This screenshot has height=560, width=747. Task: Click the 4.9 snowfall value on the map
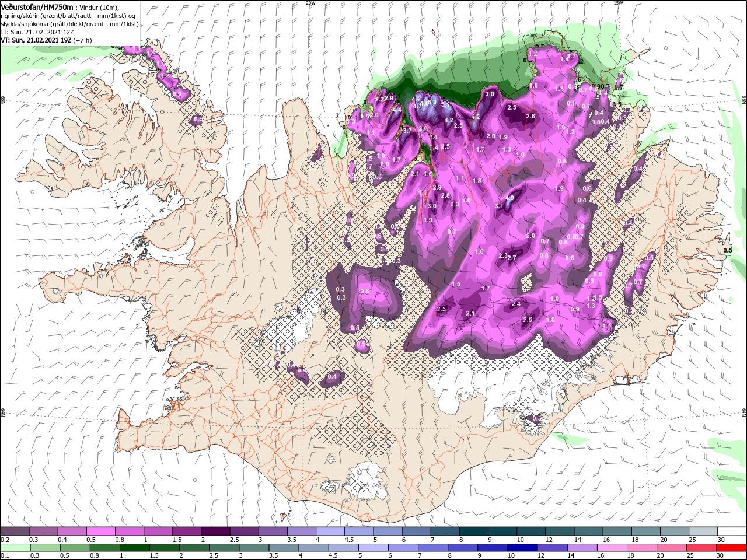coord(509,198)
